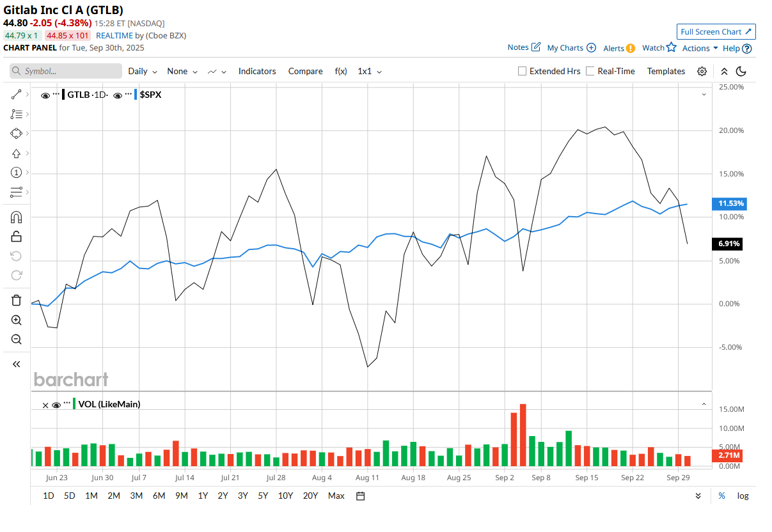
Task: Click the 11.53% SPX price label
Action: pos(730,203)
